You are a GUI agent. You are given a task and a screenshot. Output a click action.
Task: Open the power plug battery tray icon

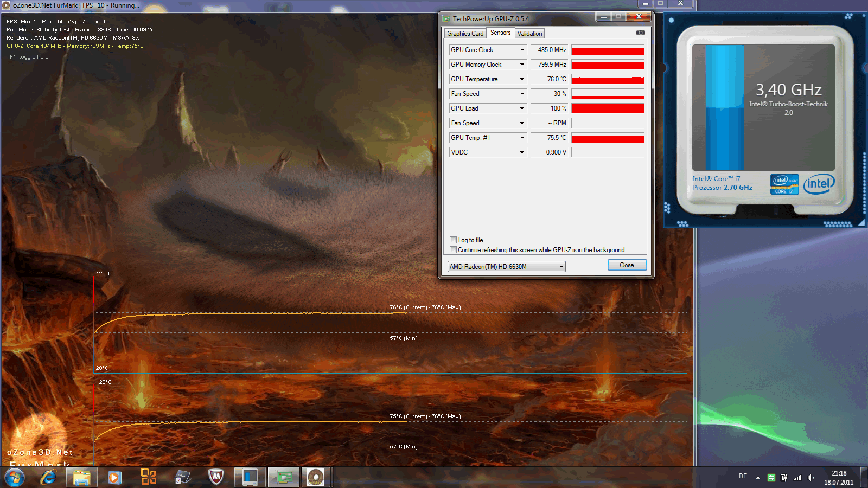pyautogui.click(x=784, y=478)
